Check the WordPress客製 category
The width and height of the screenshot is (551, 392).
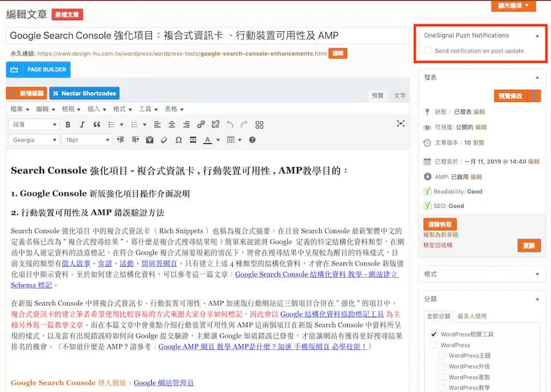point(441,377)
